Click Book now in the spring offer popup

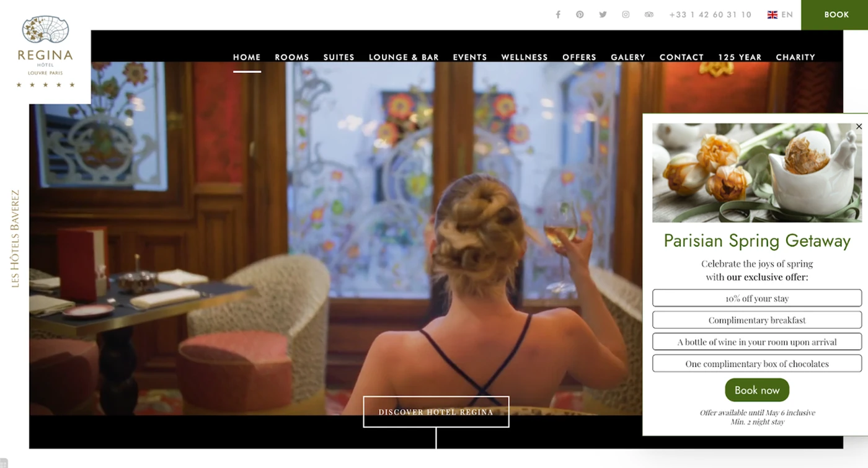pyautogui.click(x=757, y=390)
